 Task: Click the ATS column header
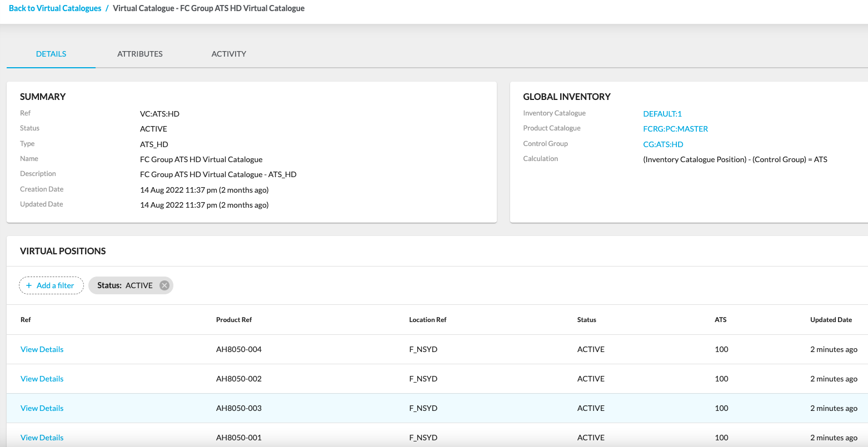[x=721, y=320]
